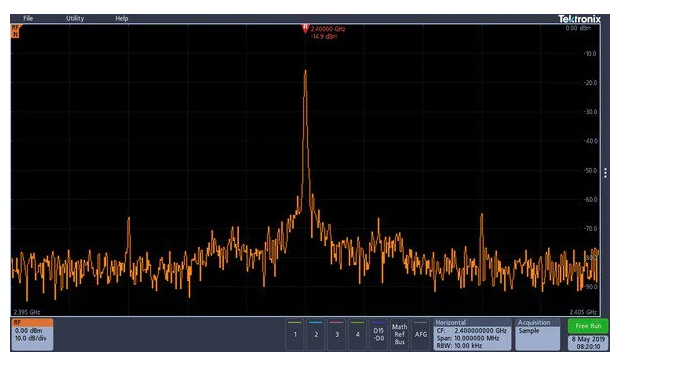Open the Horizontal settings badge
Screen dimensions: 691x365
click(472, 335)
